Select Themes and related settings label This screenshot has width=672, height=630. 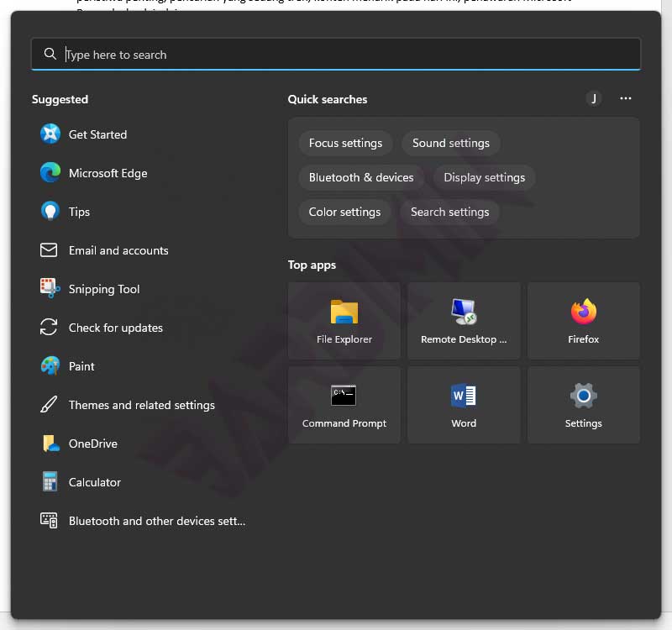(142, 406)
